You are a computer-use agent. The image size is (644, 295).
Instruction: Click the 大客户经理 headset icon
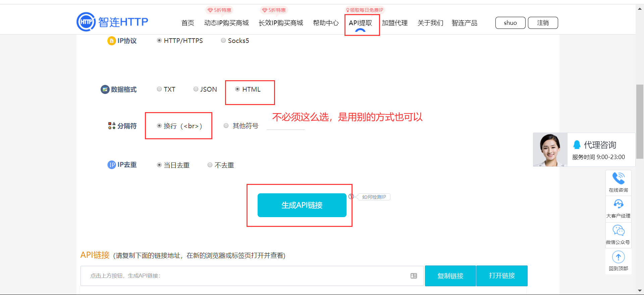(x=618, y=204)
